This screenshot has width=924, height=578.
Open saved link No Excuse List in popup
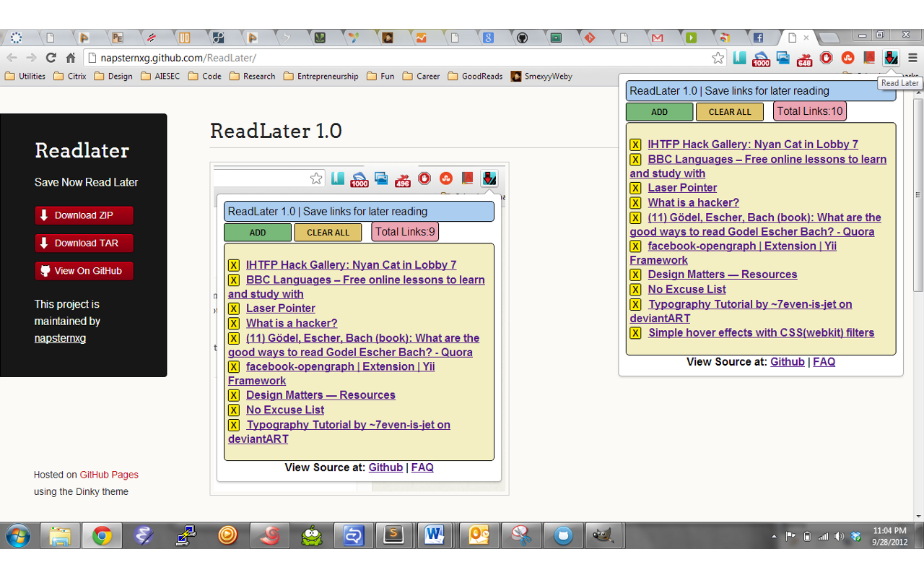pyautogui.click(x=687, y=290)
